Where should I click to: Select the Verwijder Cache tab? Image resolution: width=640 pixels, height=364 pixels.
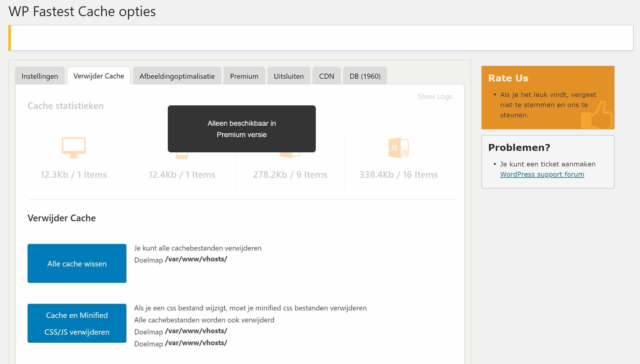(99, 76)
